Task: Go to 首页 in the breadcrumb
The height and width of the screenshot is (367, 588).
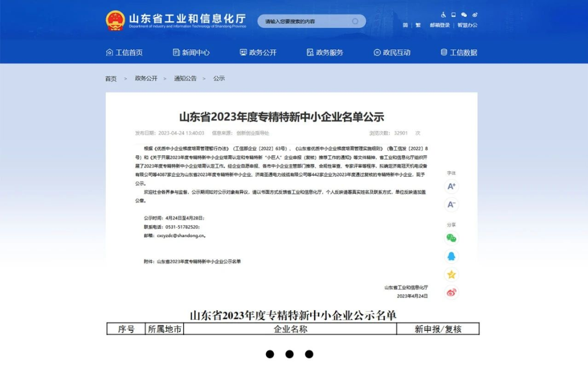Action: click(111, 78)
